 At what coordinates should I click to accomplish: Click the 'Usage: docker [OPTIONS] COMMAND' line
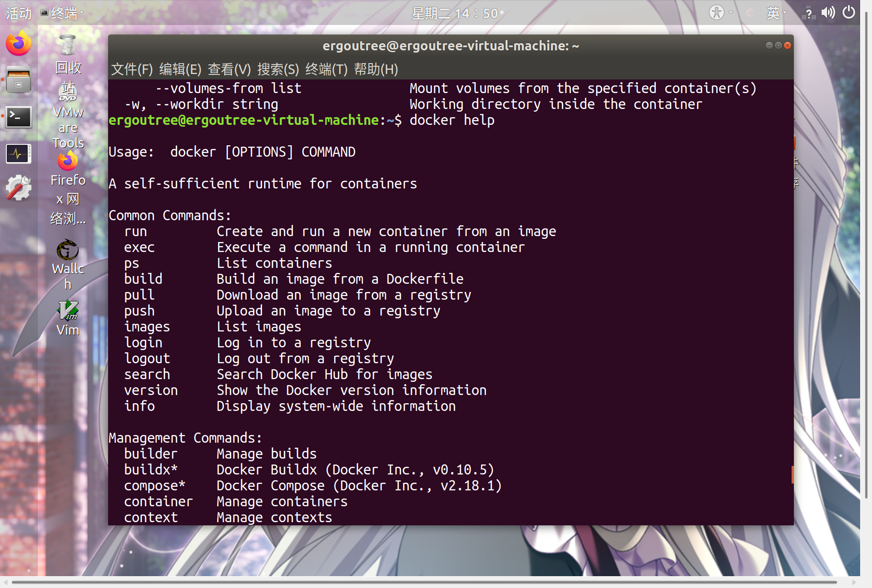tap(232, 152)
